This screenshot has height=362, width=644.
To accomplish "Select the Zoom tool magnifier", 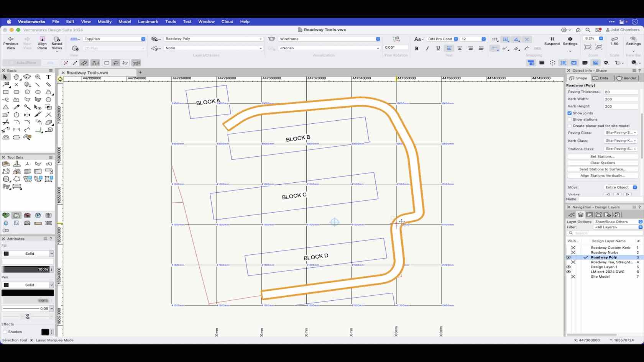I will [x=38, y=77].
